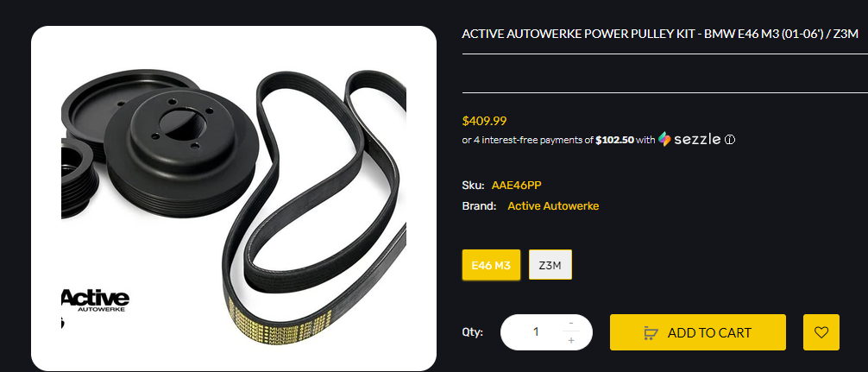Choose the Z3M fitment option
Viewport: 868px width, 372px height.
550,265
